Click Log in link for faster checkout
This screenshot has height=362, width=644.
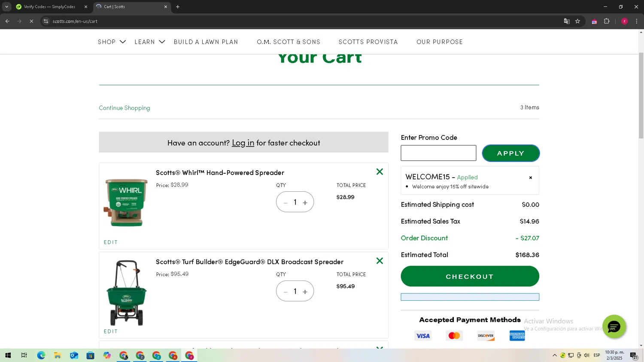[x=243, y=143]
